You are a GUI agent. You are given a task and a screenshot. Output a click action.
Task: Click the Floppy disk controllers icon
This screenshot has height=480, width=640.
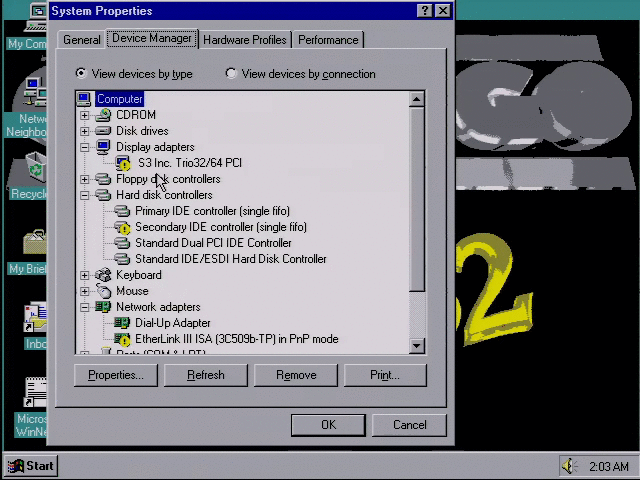click(103, 179)
